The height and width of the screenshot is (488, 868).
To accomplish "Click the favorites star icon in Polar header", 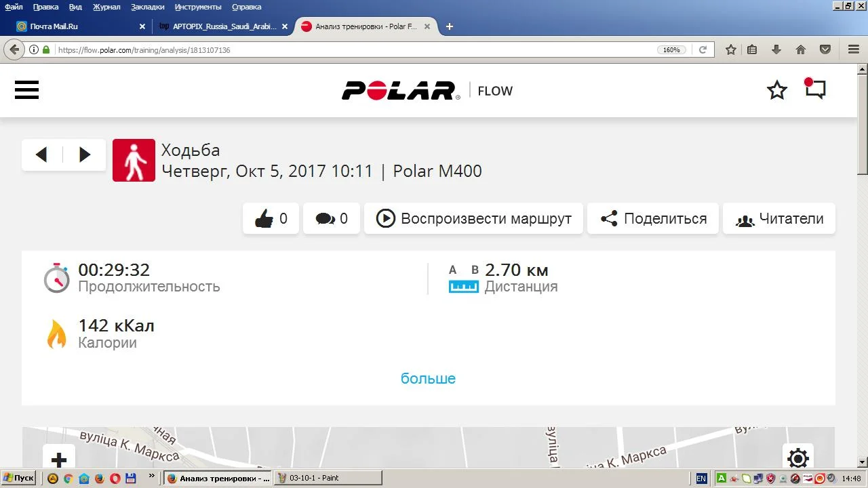I will [x=777, y=90].
